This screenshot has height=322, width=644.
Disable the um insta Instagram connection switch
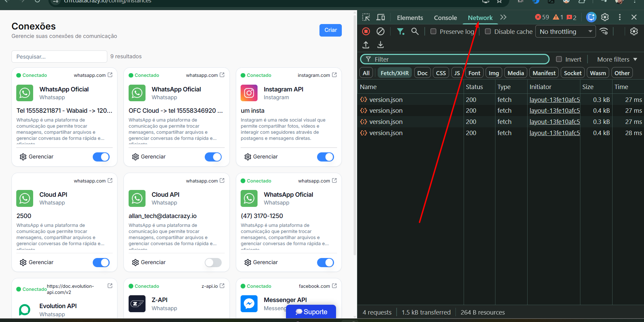tap(326, 157)
